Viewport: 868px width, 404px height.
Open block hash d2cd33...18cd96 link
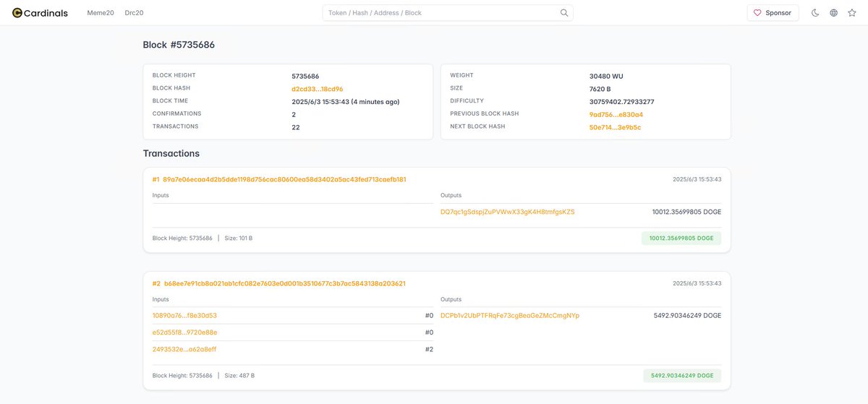tap(317, 89)
